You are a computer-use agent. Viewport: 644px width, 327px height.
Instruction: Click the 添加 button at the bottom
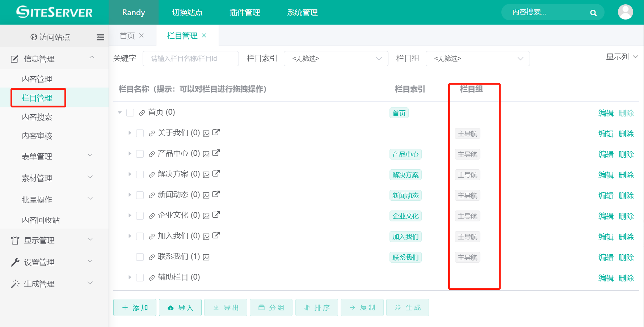point(134,307)
